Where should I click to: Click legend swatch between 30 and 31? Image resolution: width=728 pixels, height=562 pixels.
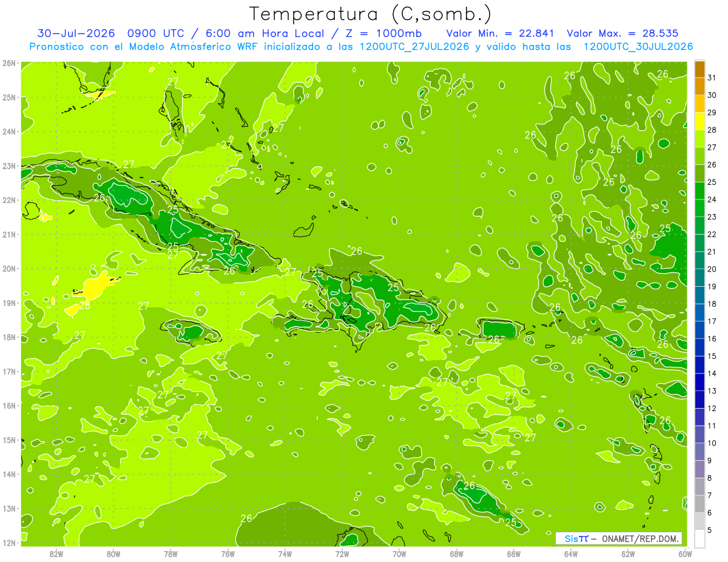pyautogui.click(x=699, y=86)
